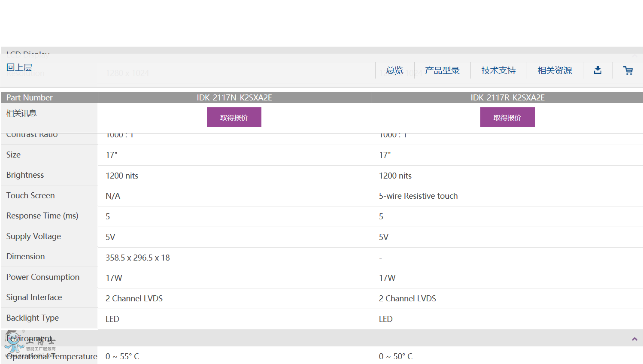Open the shopping cart icon
The image size is (643, 364).
point(628,70)
